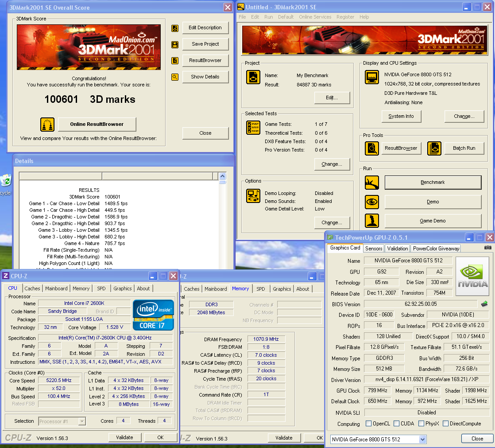Click the Online ResultBrowser icon
The image size is (495, 448).
[47, 124]
